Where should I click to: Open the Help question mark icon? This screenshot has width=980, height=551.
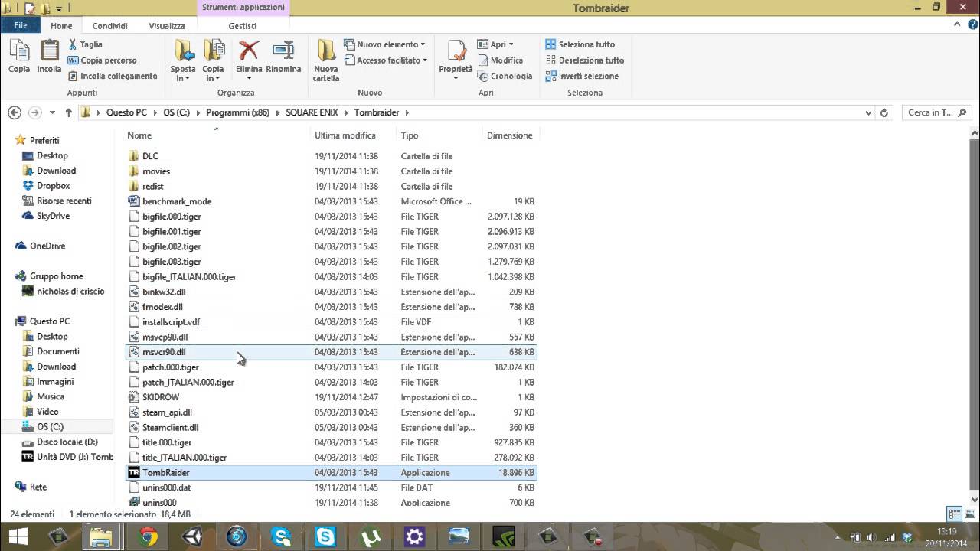[x=972, y=25]
